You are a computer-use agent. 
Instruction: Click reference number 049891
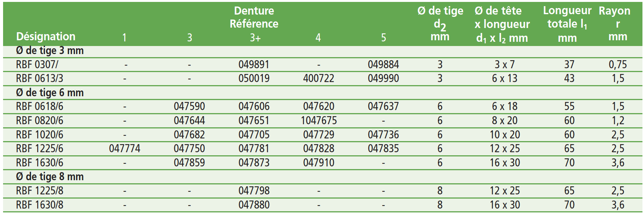254,64
